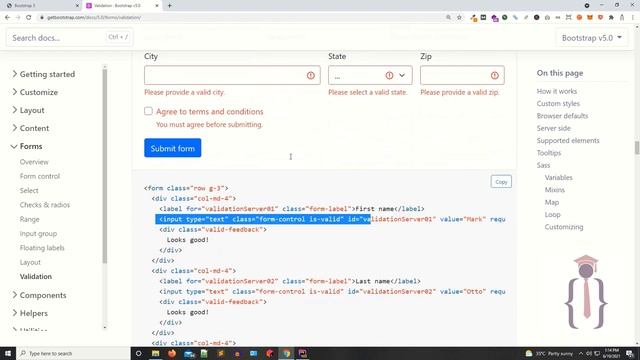The height and width of the screenshot is (360, 640).
Task: Open the notification center icon
Action: coord(630,353)
